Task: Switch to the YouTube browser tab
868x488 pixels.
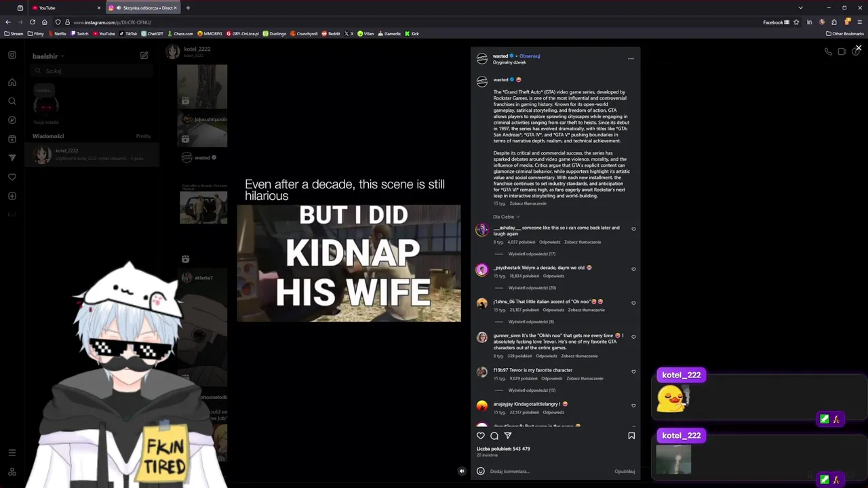Action: pos(66,7)
